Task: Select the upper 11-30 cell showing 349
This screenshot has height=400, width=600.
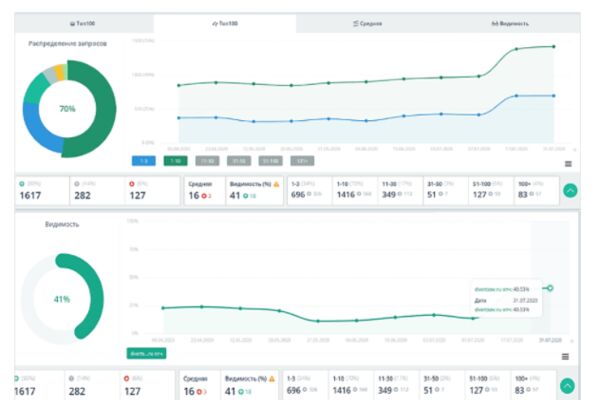Action: (x=400, y=191)
